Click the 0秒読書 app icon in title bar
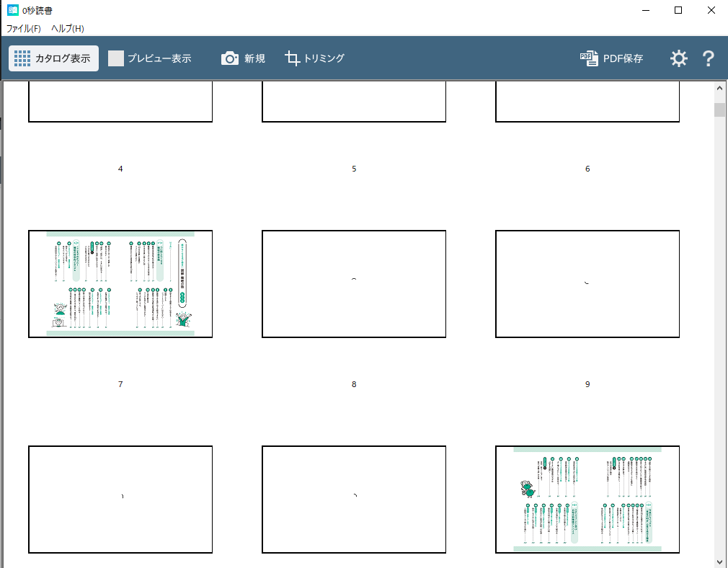728x568 pixels. [12, 10]
